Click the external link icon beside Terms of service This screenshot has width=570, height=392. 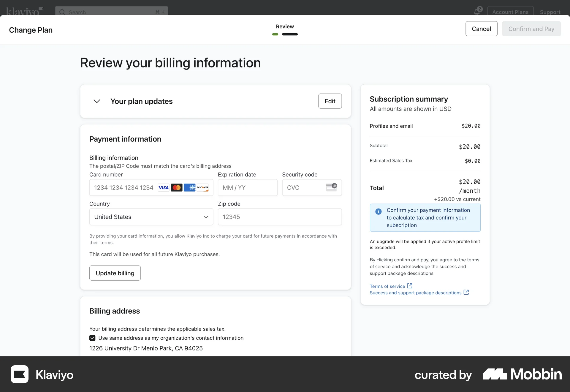click(x=410, y=286)
